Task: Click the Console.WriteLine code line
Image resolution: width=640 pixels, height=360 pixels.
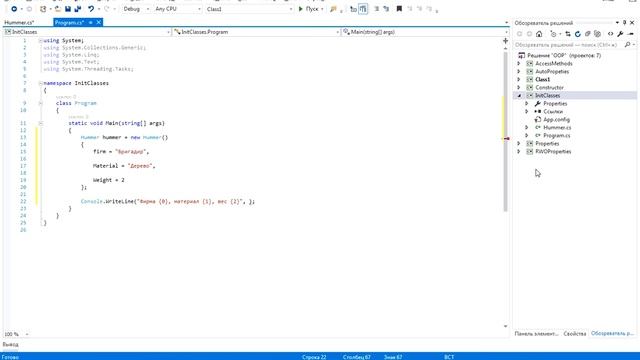Action: click(168, 201)
